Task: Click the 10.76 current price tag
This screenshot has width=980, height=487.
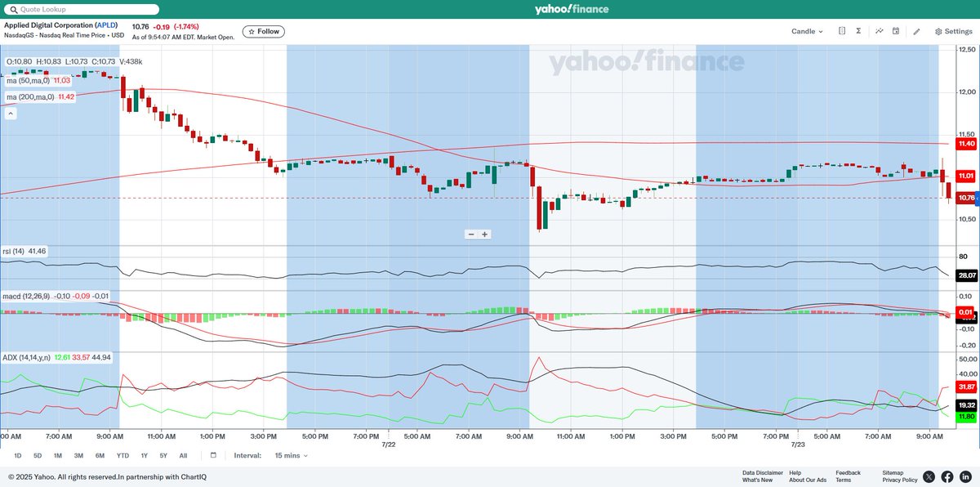Action: click(x=966, y=198)
